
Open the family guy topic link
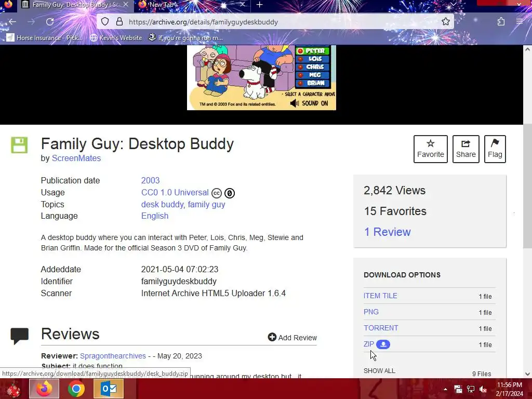click(x=206, y=204)
